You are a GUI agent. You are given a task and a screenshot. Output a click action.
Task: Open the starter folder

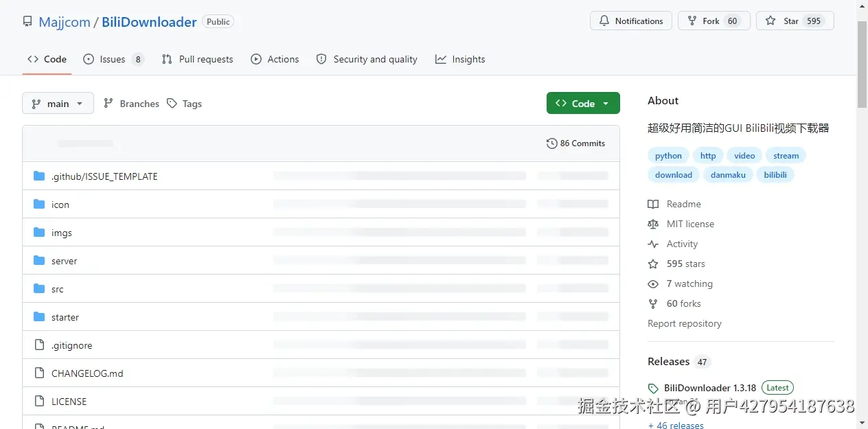click(65, 317)
